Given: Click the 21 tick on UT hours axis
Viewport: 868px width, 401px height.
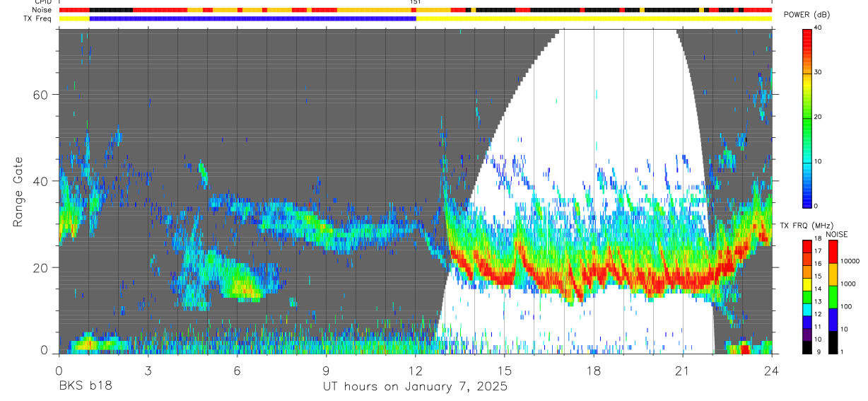Looking at the screenshot, I should click(683, 370).
